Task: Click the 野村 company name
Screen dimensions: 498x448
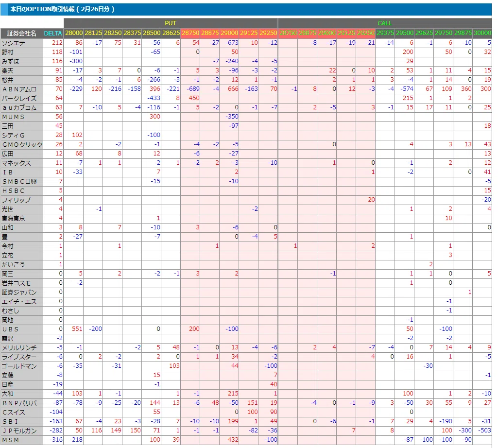Action: coord(8,52)
